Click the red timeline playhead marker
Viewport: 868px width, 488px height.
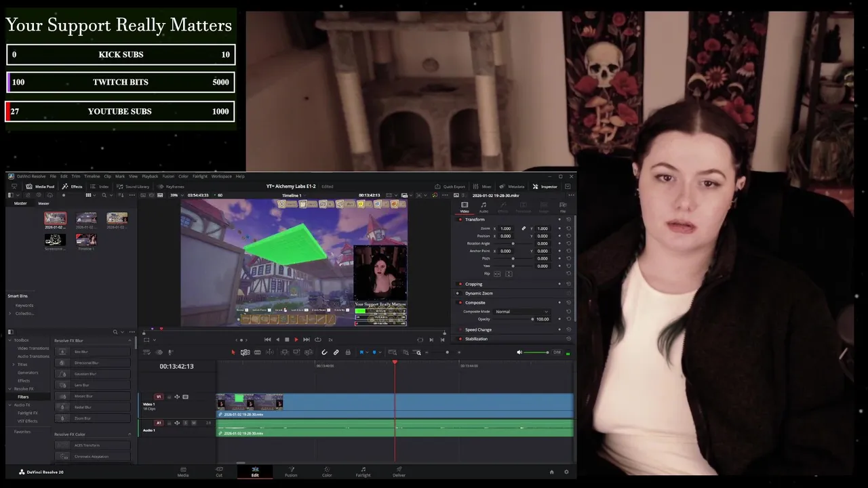395,363
